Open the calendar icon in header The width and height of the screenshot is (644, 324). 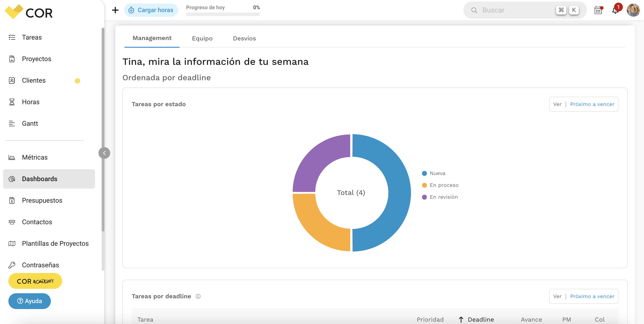(x=598, y=10)
